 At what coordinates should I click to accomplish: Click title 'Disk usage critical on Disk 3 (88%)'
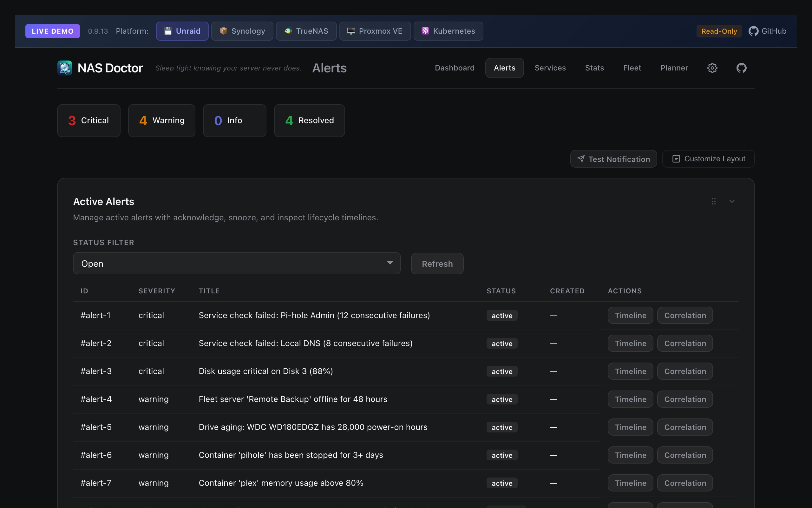(266, 371)
